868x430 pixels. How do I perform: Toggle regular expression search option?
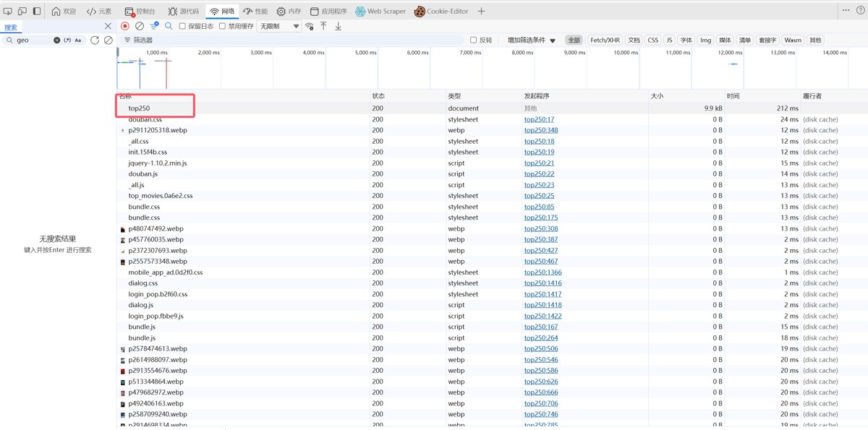[67, 40]
